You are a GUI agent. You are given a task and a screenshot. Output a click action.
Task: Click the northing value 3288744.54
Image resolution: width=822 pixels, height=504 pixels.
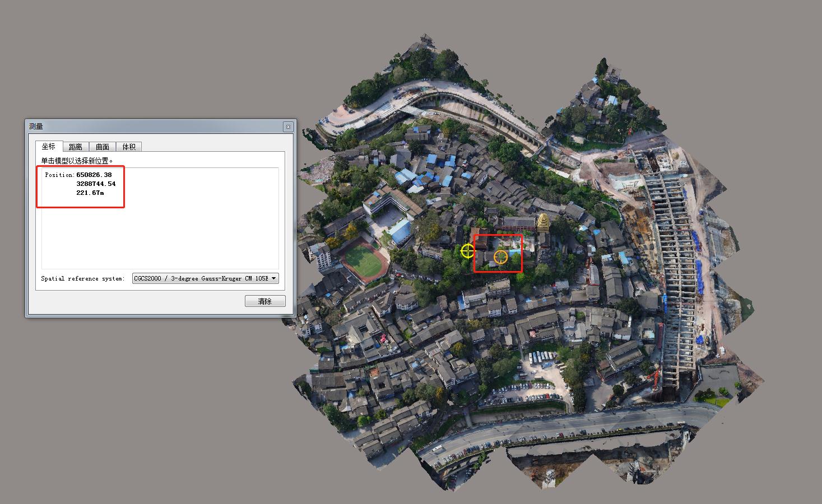tap(96, 184)
